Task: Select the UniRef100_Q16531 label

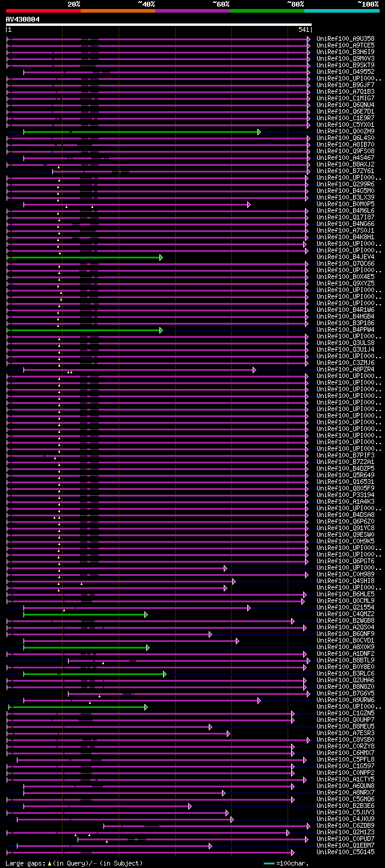Action: [x=345, y=481]
